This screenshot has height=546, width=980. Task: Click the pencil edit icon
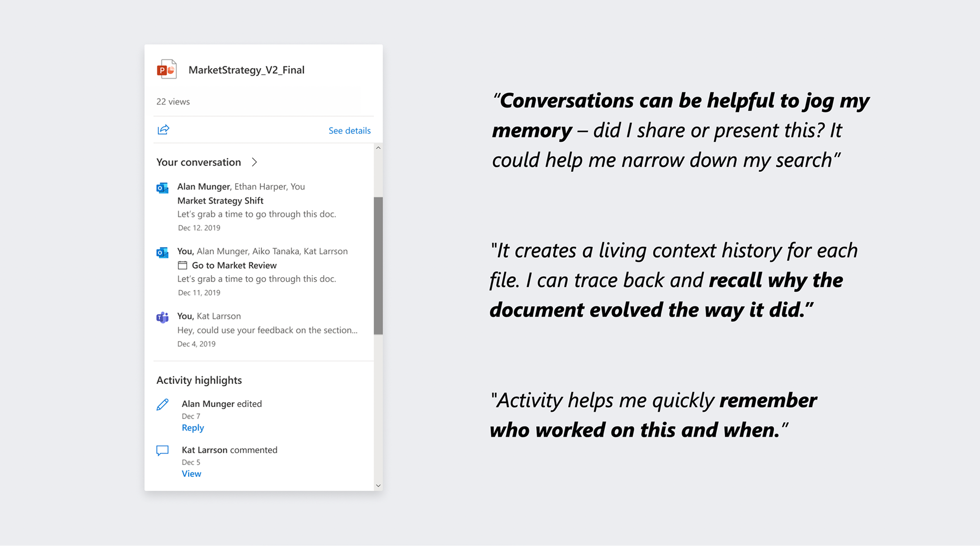click(162, 405)
